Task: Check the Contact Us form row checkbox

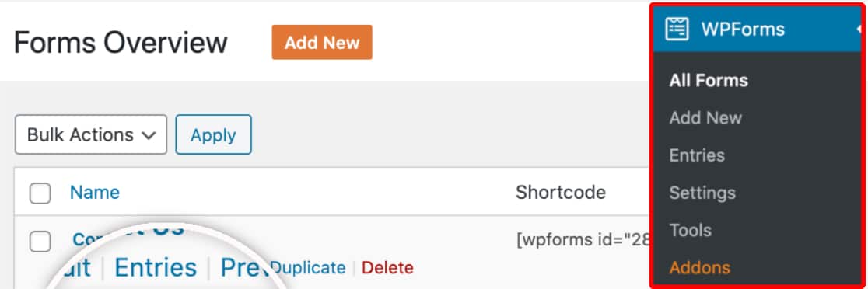Action: tap(40, 242)
